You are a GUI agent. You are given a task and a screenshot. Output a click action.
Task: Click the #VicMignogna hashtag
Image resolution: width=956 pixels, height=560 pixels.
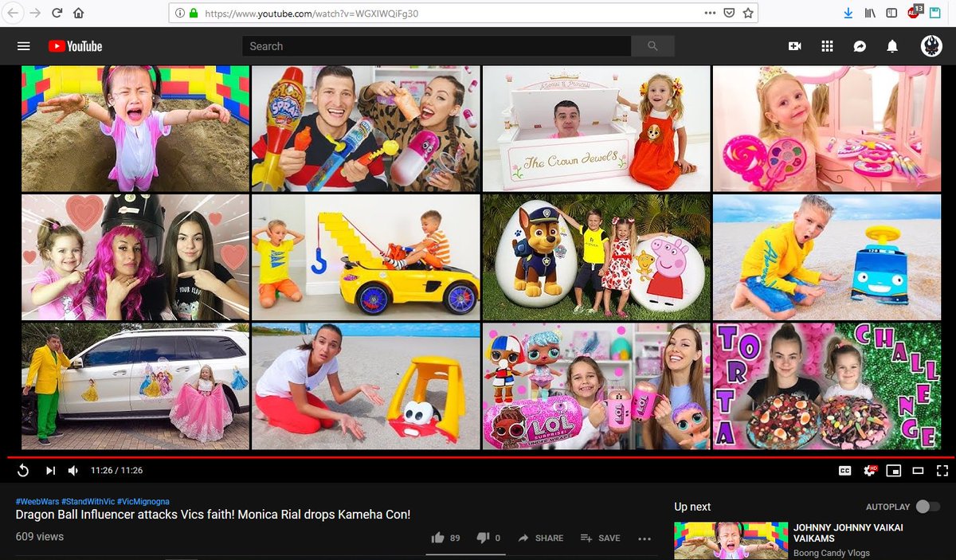pyautogui.click(x=142, y=501)
